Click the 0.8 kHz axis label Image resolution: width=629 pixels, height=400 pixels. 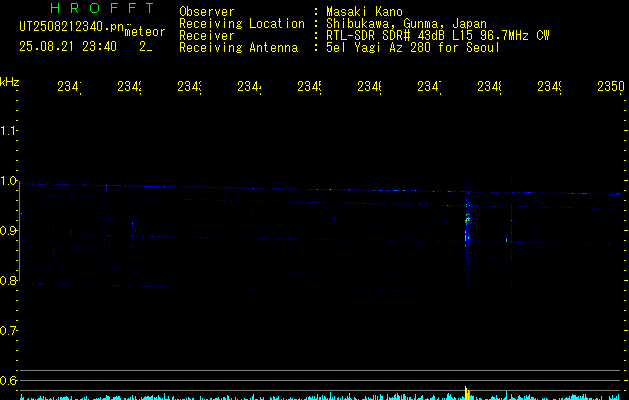click(8, 280)
